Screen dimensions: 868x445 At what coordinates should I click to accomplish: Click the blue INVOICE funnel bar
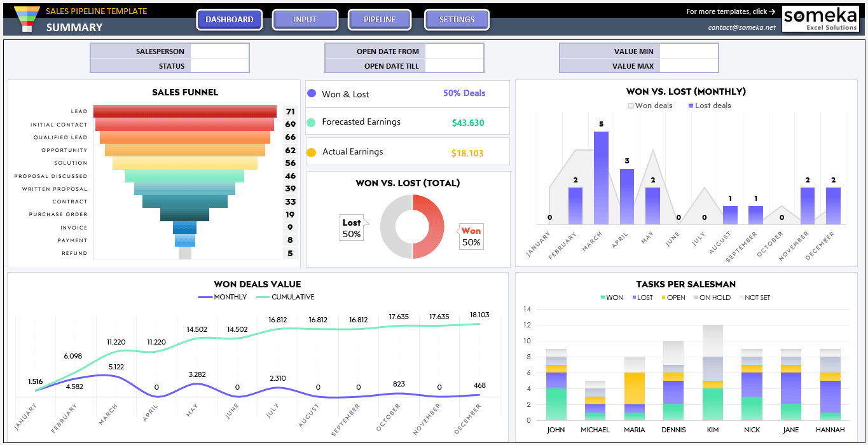pyautogui.click(x=185, y=228)
